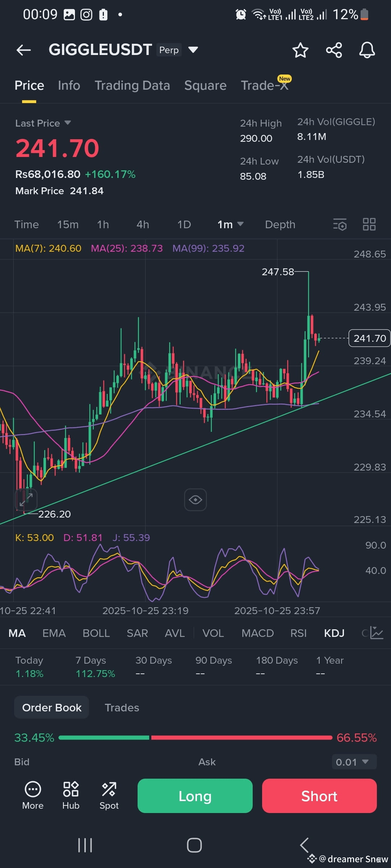Open More options icon
391x868 pixels.
click(x=33, y=795)
